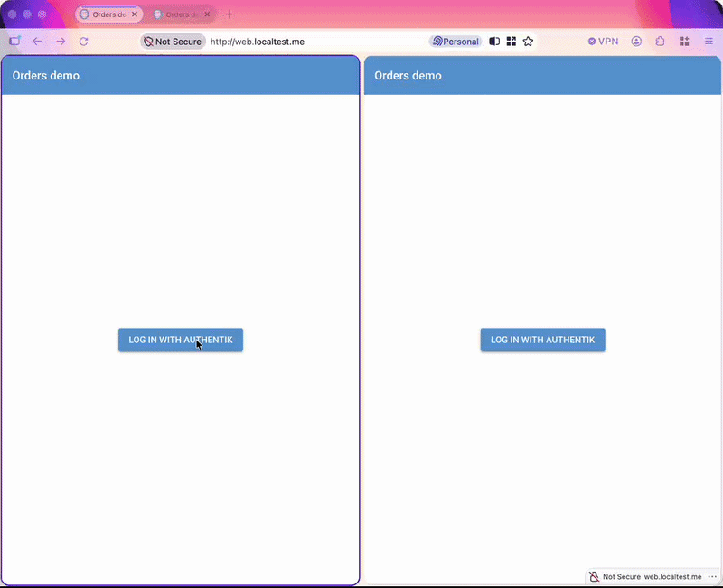The image size is (723, 588).
Task: Click Log in with Authentik in left pane
Action: click(x=181, y=341)
